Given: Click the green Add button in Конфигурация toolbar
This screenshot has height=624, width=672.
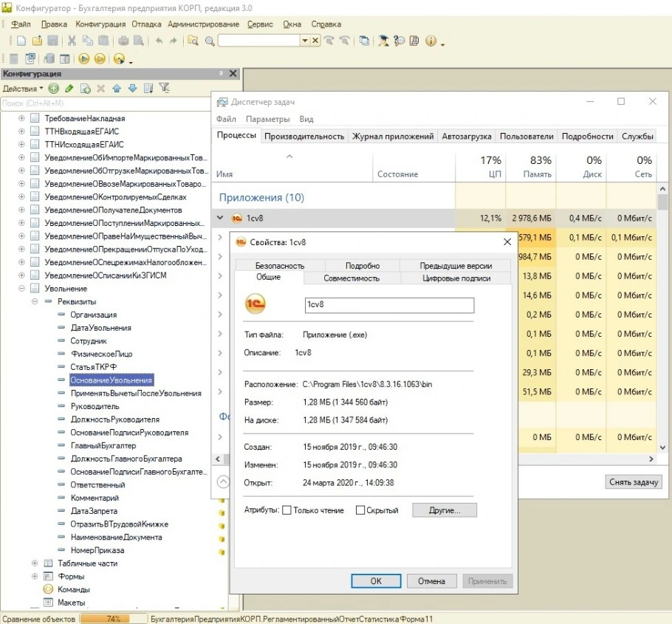Looking at the screenshot, I should pyautogui.click(x=53, y=89).
